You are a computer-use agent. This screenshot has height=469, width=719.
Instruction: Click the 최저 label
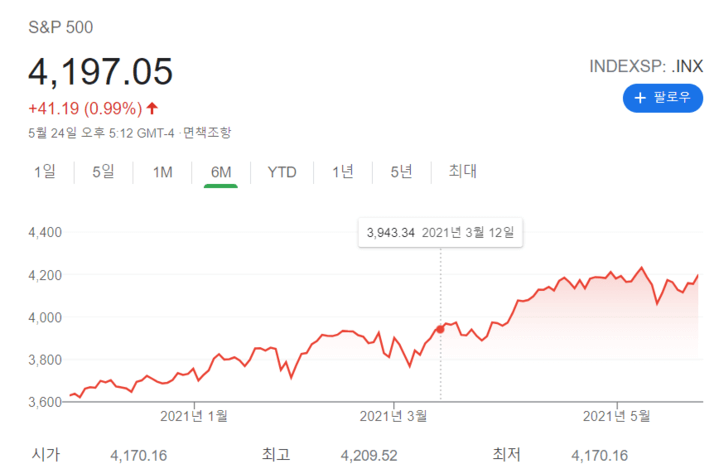tap(506, 454)
